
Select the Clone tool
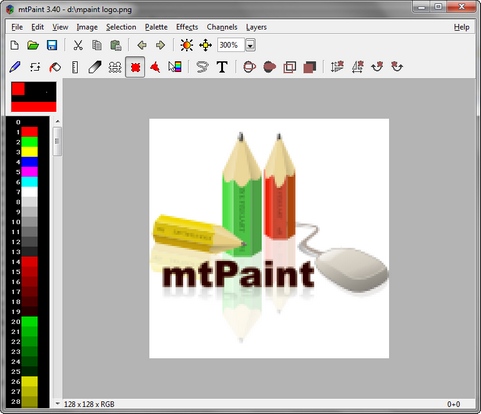pos(115,67)
